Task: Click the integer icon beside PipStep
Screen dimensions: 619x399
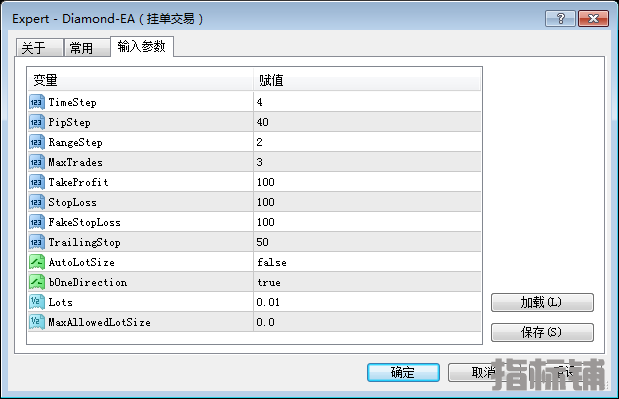Action: tap(37, 122)
